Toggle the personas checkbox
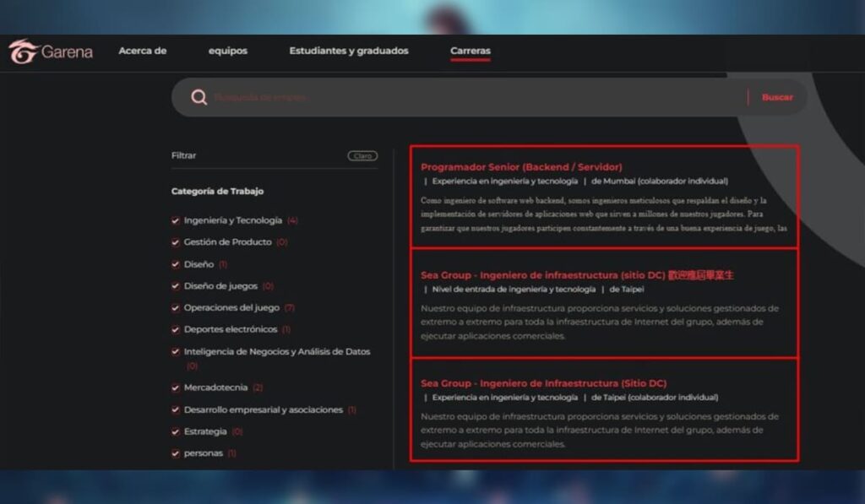Screen dimensions: 865x504 coord(176,453)
